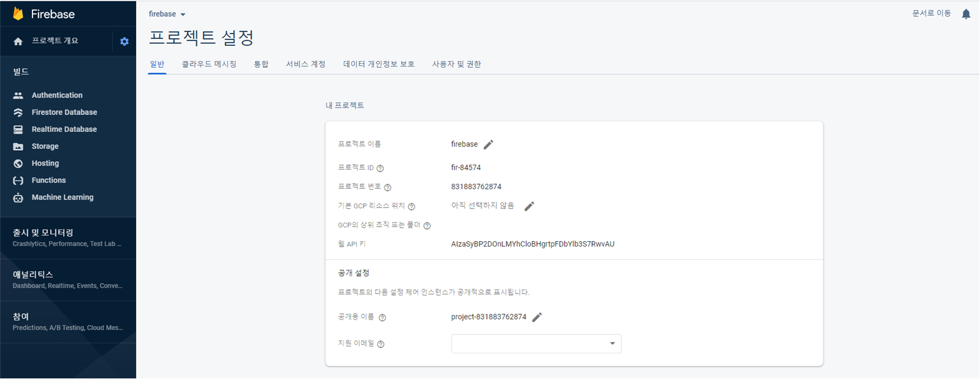
Task: Open the 지원 이메일 dropdown
Action: [536, 344]
